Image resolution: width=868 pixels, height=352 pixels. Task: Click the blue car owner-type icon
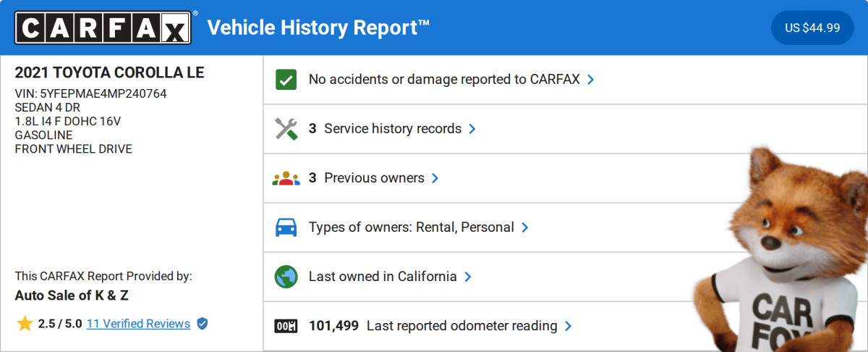(x=286, y=227)
